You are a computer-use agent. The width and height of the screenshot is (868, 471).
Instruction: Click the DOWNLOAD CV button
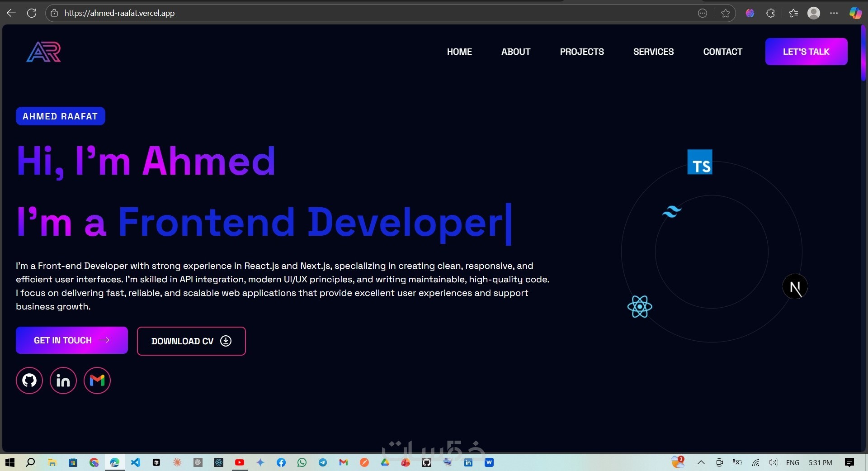pos(191,341)
